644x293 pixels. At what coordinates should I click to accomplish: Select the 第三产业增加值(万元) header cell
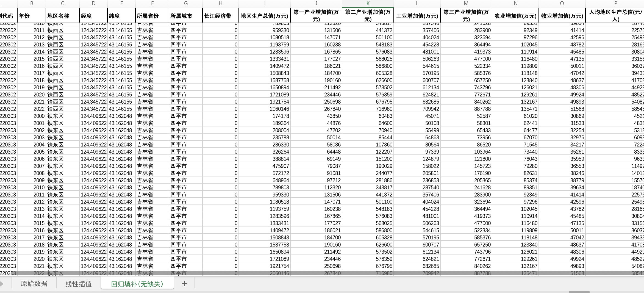pyautogui.click(x=466, y=16)
